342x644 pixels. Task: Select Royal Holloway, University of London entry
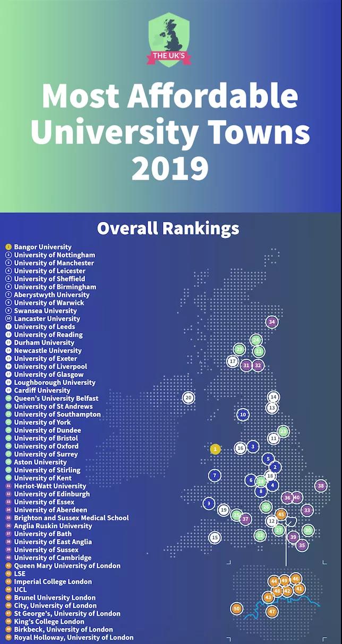point(73,637)
